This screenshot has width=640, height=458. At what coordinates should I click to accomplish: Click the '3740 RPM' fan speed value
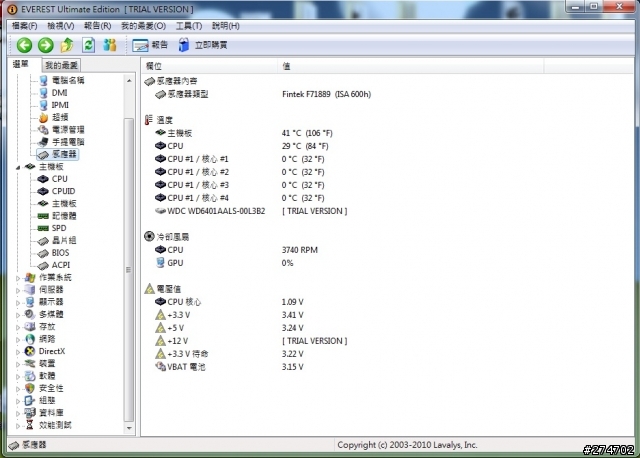[300, 250]
